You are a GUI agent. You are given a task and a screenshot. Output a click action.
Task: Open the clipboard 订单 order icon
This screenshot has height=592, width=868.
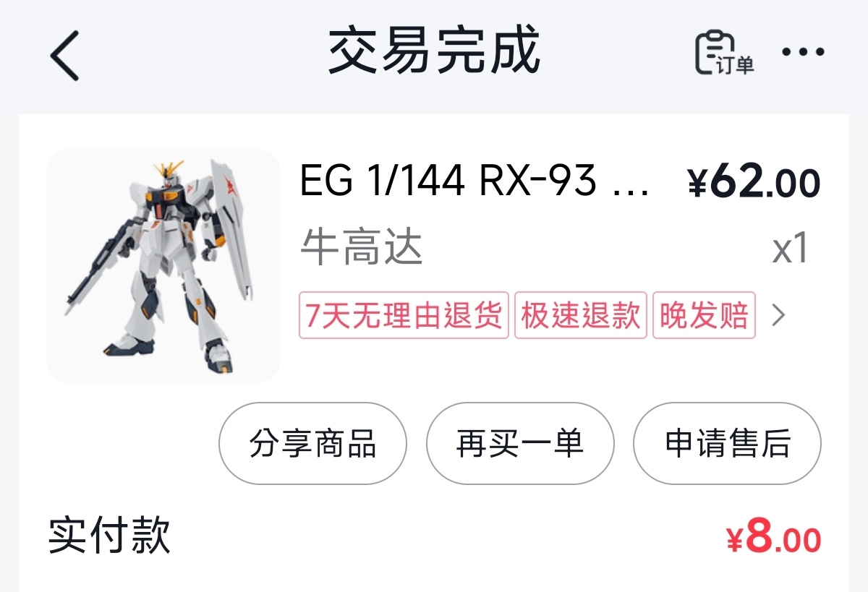(725, 53)
